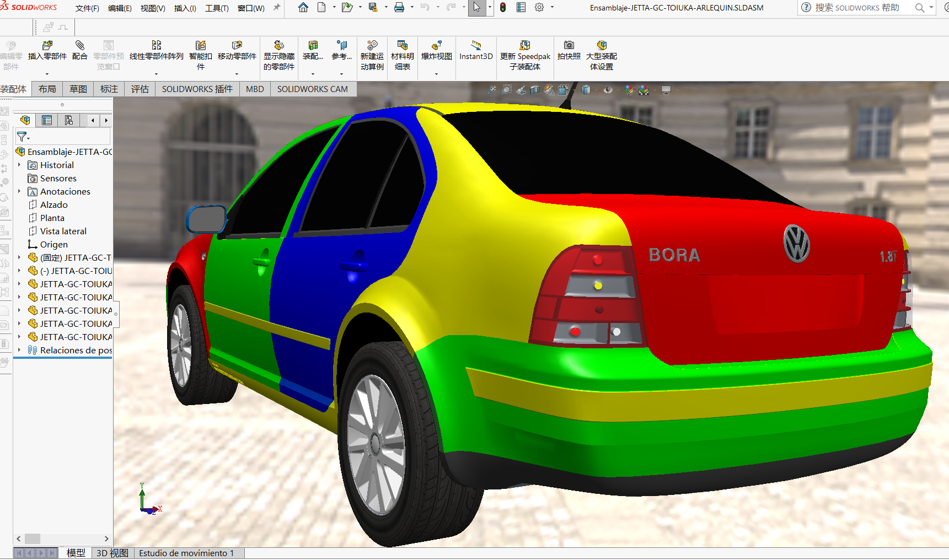Expand the Anotaciones tree node
Screen dimensions: 949x560
19,191
